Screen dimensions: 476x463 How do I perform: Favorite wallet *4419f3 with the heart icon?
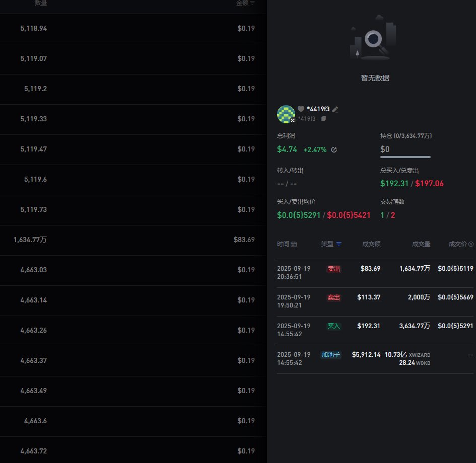[x=301, y=109]
